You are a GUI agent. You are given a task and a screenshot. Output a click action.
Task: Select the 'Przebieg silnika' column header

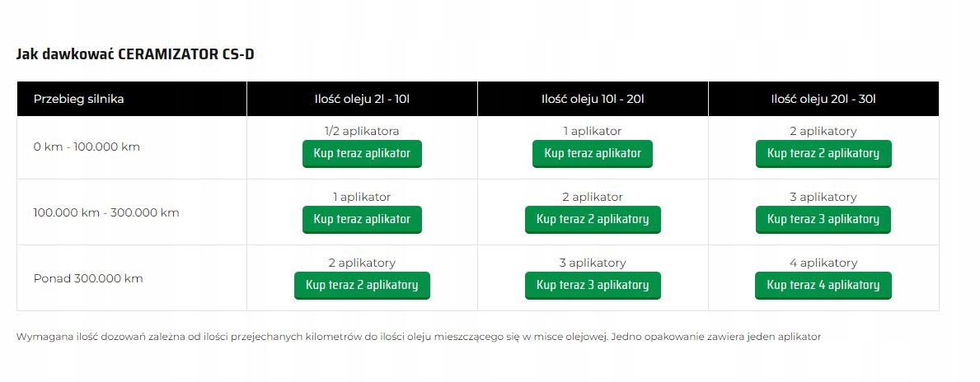click(x=79, y=100)
